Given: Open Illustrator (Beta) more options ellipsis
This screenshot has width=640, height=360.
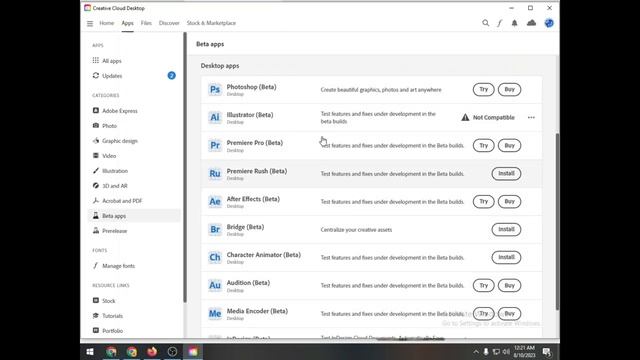Looking at the screenshot, I should [x=531, y=118].
